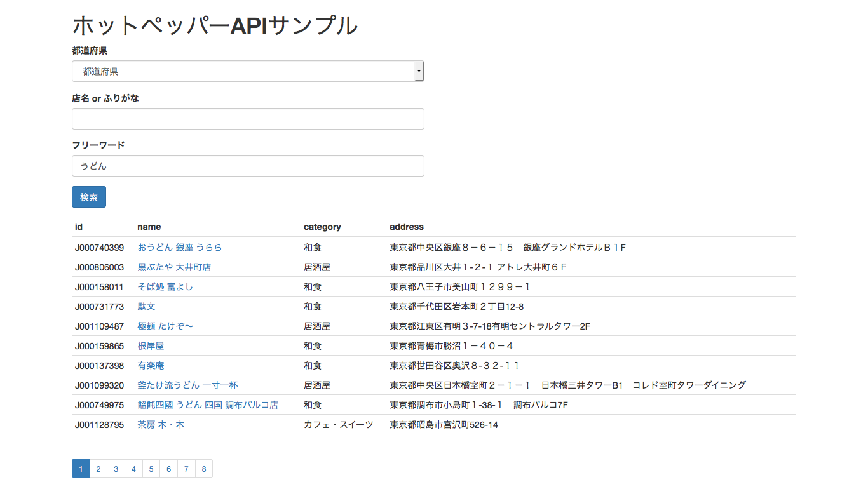Viewport: 868px width, 494px height.
Task: Click the カフェ・スイーツ category cell
Action: click(x=339, y=424)
